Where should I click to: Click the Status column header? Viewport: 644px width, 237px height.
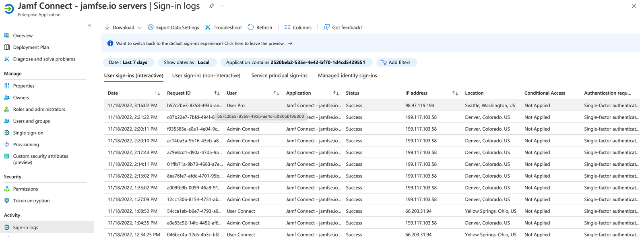coord(353,93)
